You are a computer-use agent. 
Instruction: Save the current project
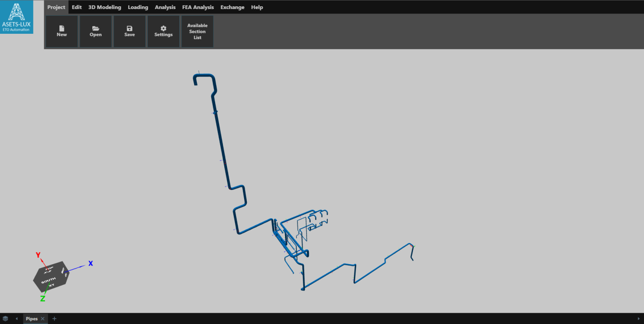pyautogui.click(x=129, y=31)
